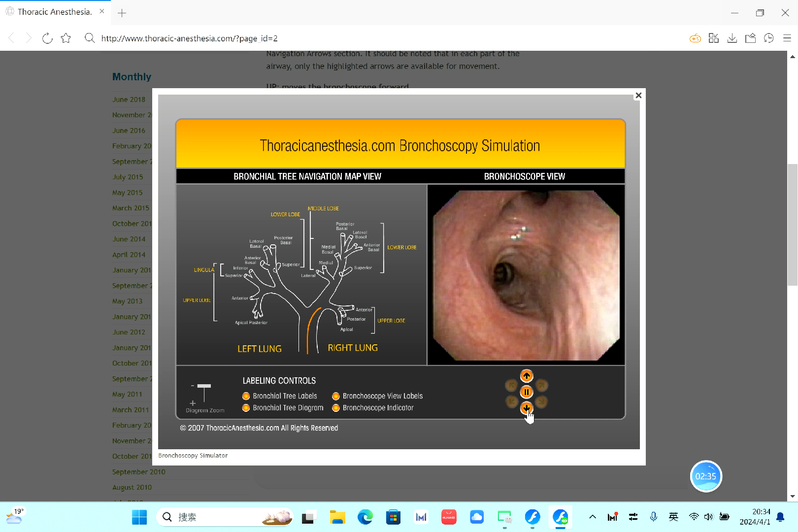798x532 pixels.
Task: Click the Bronchoscopy Simulator caption text
Action: coord(193,456)
